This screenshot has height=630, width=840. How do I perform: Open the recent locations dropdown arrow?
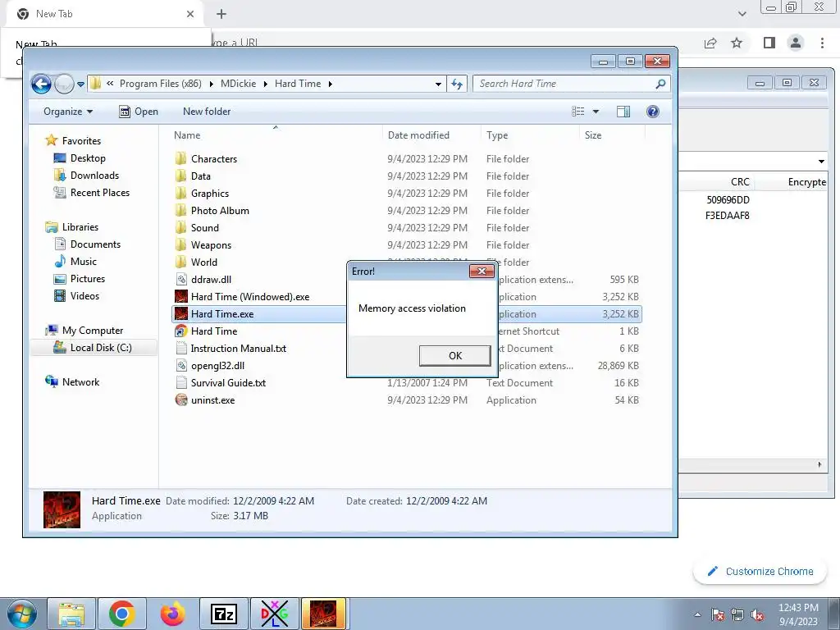[81, 84]
